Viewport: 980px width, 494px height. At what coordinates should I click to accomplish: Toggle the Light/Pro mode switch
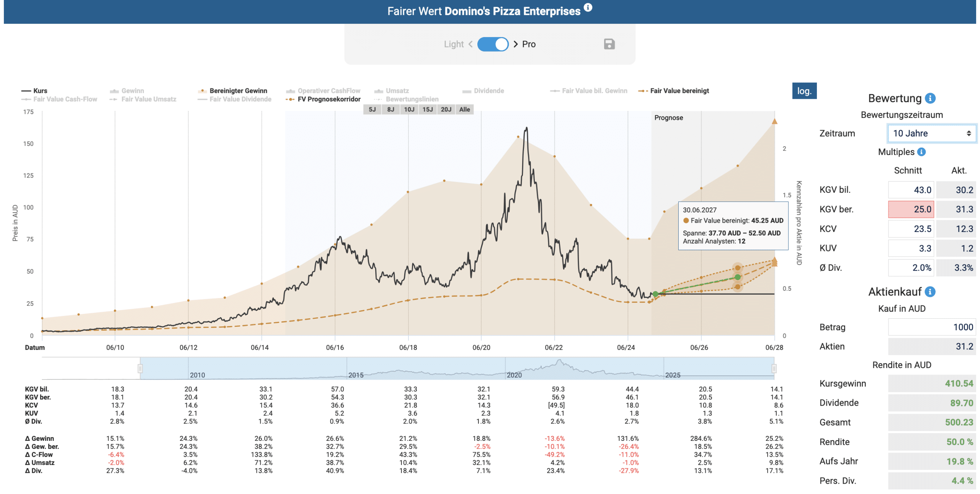493,44
